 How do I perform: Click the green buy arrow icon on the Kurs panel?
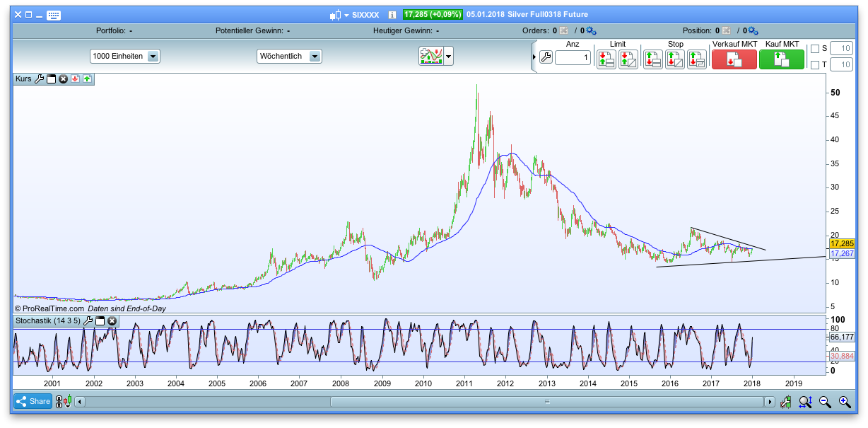(x=86, y=79)
